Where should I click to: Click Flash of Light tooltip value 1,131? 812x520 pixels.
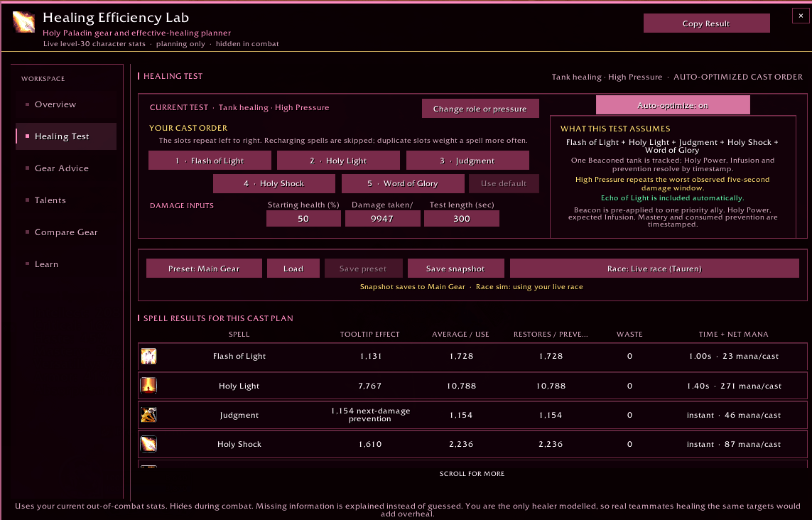[x=370, y=357]
